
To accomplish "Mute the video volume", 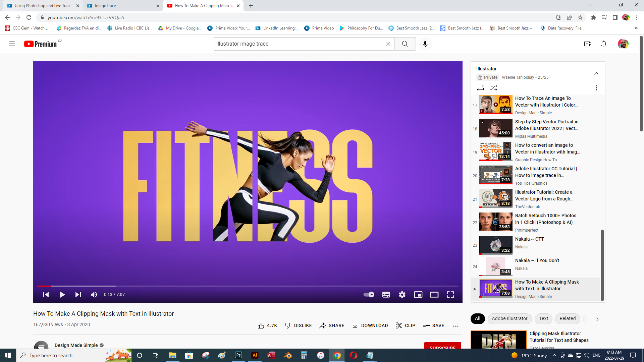I will [94, 295].
